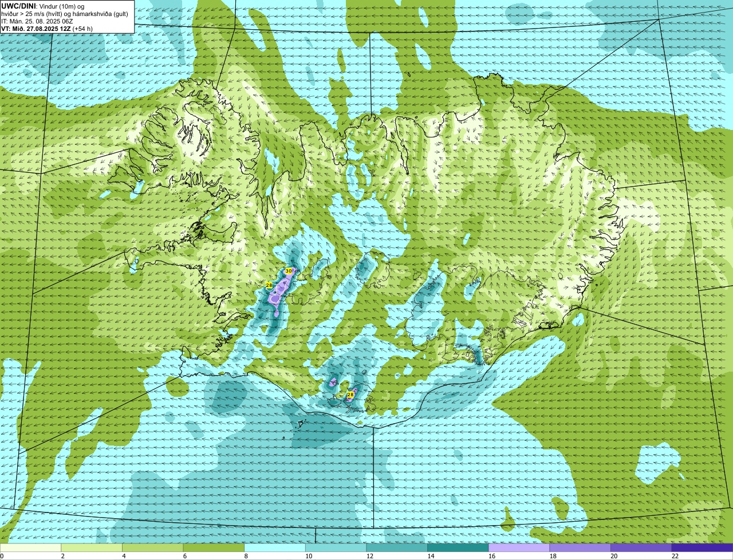This screenshot has height=560, width=733.
Task: Select the pale cyan 8–10 m/s legend swatch
Action: pyautogui.click(x=275, y=547)
